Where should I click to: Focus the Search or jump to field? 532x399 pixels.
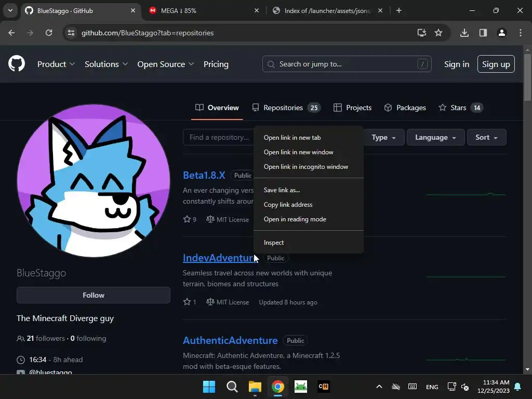347,64
